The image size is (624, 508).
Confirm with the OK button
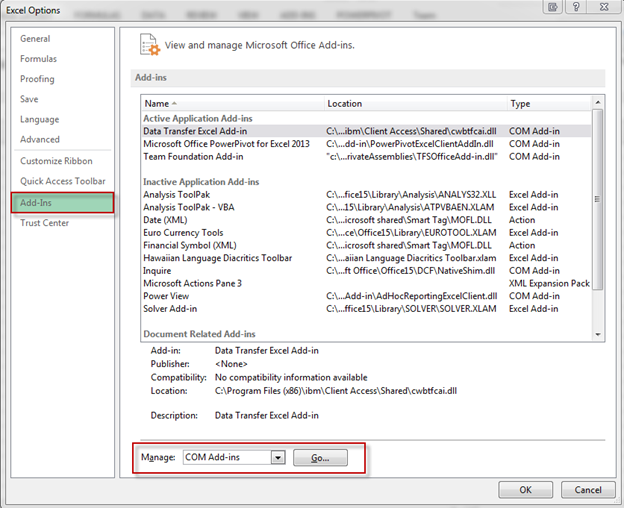click(x=525, y=490)
